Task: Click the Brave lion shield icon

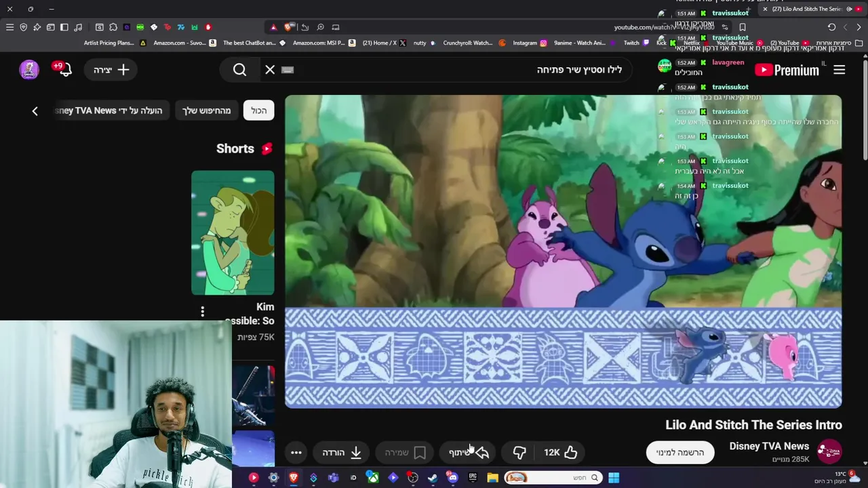Action: (x=289, y=27)
